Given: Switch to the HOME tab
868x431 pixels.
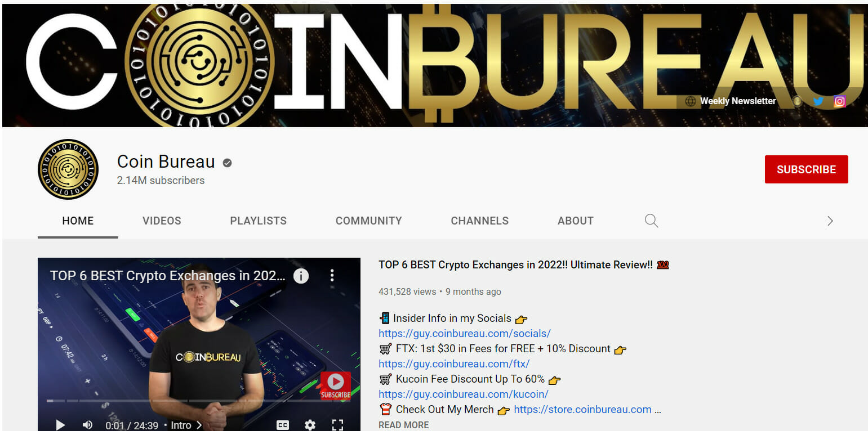Looking at the screenshot, I should tap(78, 221).
